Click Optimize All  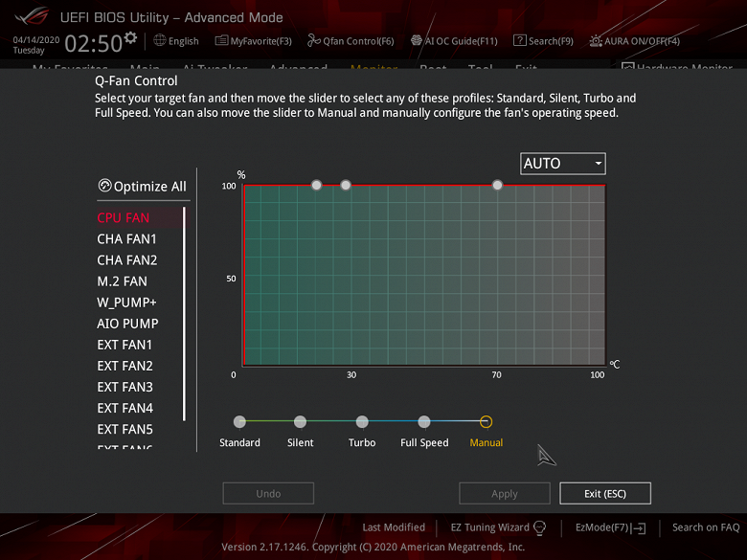pyautogui.click(x=143, y=187)
